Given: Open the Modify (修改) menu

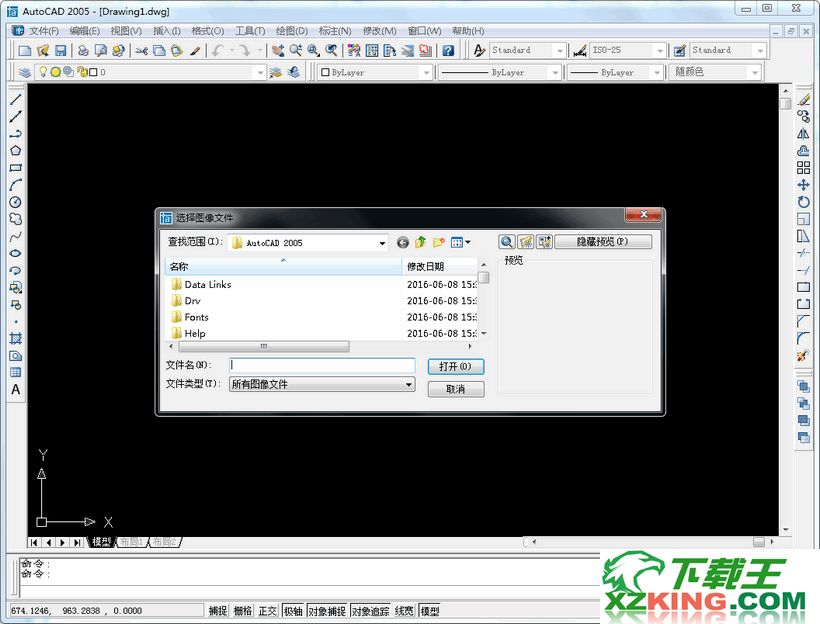Looking at the screenshot, I should (379, 31).
